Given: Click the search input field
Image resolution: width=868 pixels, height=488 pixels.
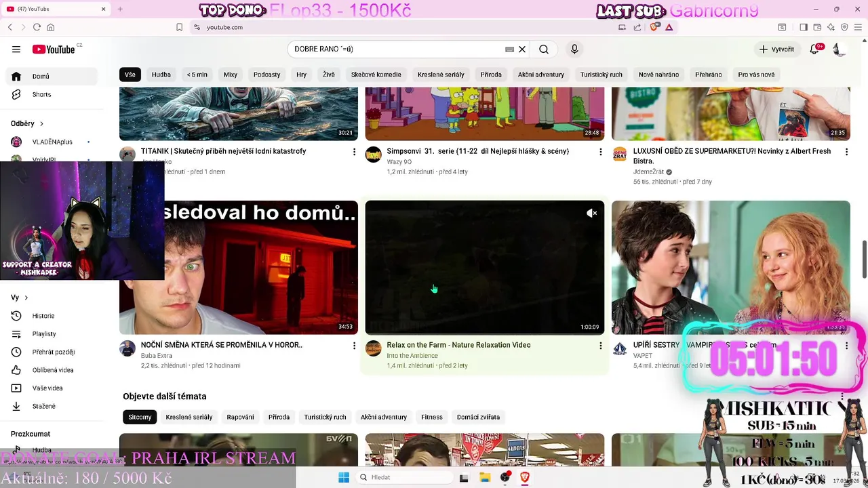Looking at the screenshot, I should (x=397, y=49).
